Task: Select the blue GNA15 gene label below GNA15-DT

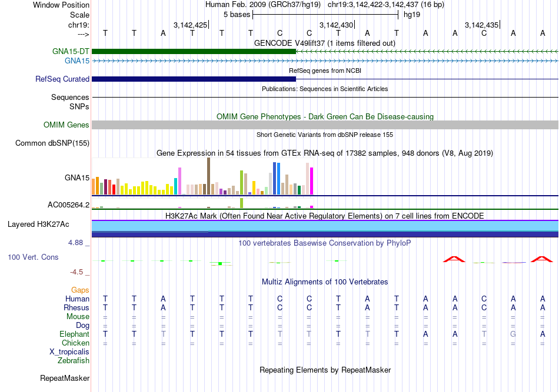Action: pos(77,61)
